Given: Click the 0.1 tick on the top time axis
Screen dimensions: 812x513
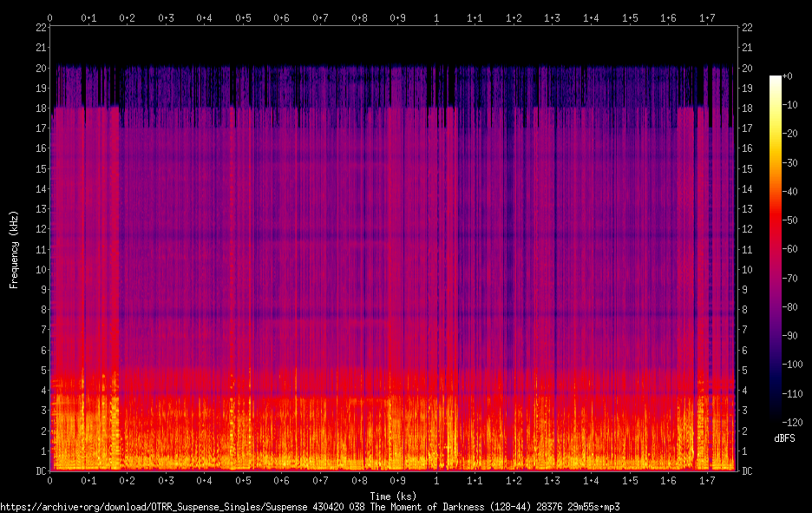Looking at the screenshot, I should point(88,18).
